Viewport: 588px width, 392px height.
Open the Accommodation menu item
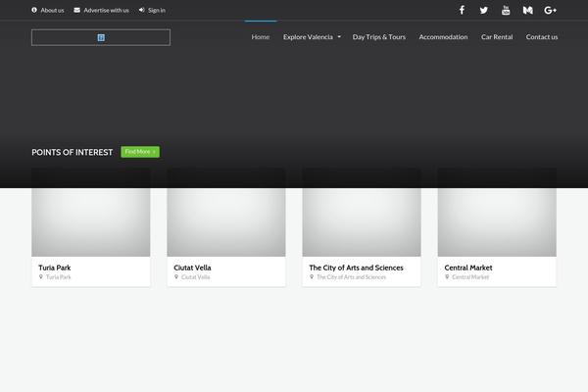pos(443,37)
